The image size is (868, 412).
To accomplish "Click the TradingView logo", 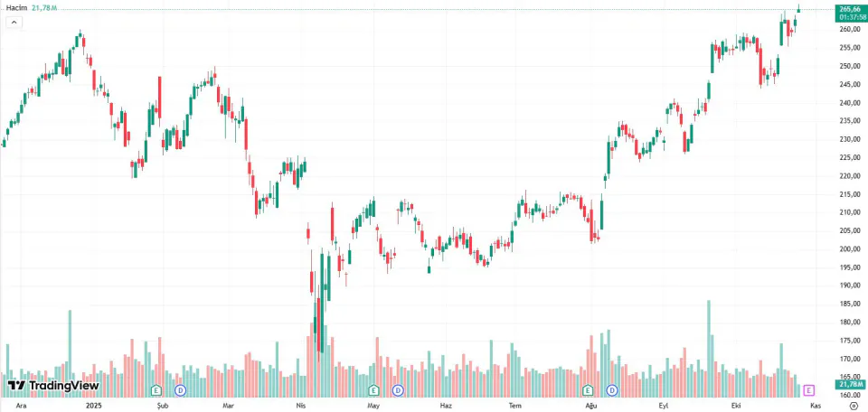I will 53,386.
